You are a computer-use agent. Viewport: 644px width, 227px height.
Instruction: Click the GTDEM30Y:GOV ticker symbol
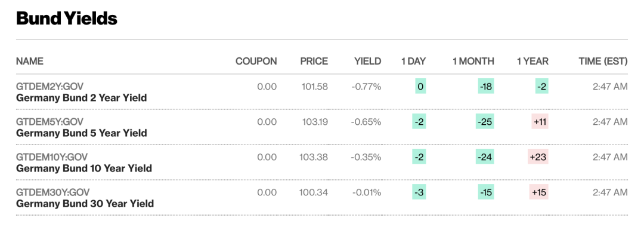pos(52,192)
